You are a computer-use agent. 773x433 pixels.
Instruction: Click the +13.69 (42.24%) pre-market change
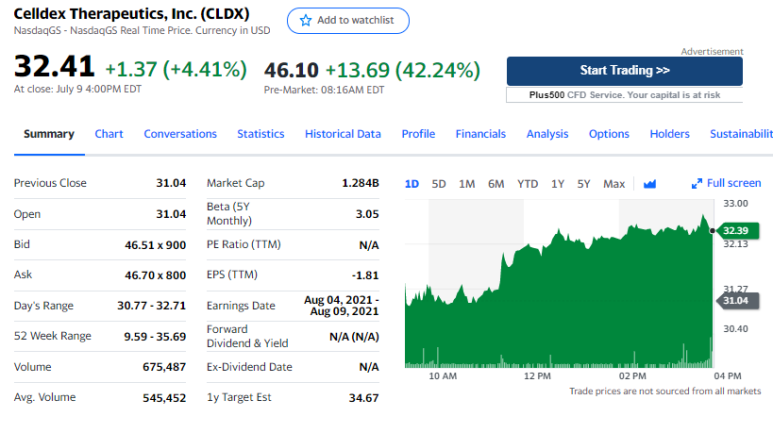pyautogui.click(x=403, y=70)
